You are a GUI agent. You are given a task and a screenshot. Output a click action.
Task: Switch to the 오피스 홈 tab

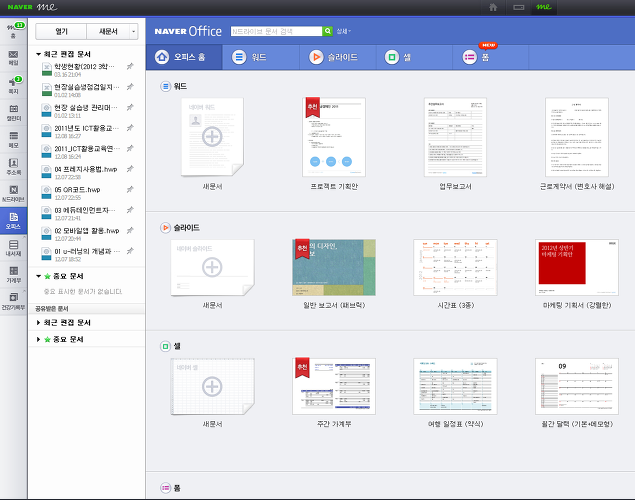point(184,57)
